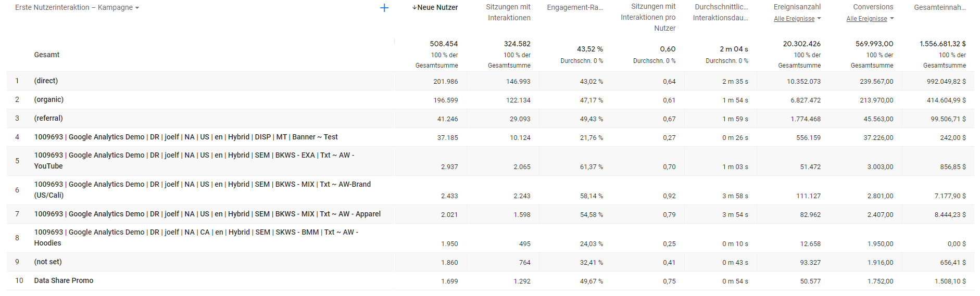
Task: Select the AW - YouTube campaign row
Action: [x=194, y=160]
